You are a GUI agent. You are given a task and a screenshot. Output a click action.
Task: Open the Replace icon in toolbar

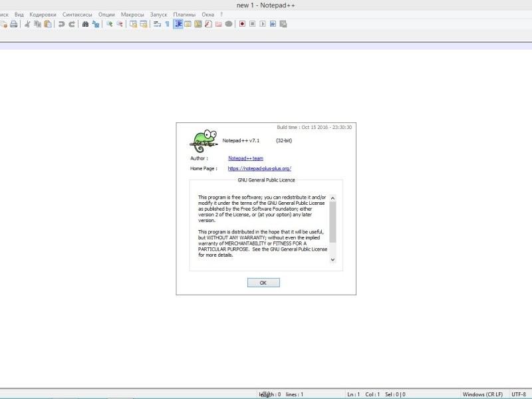pyautogui.click(x=96, y=24)
